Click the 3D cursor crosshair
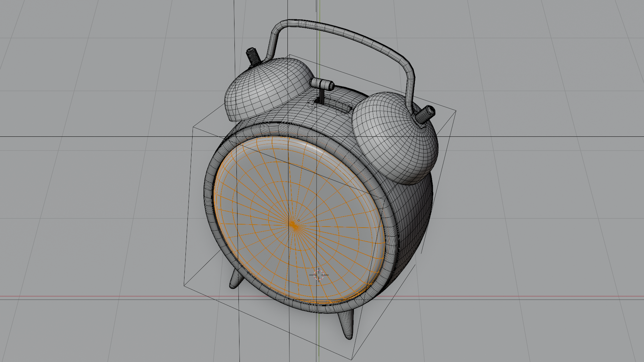Image resolution: width=644 pixels, height=362 pixels. 319,275
